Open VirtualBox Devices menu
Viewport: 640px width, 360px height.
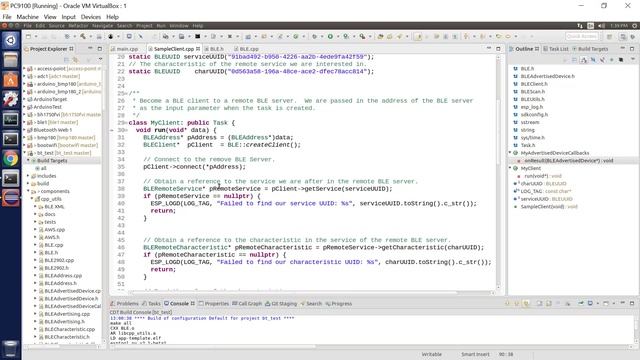(91, 17)
